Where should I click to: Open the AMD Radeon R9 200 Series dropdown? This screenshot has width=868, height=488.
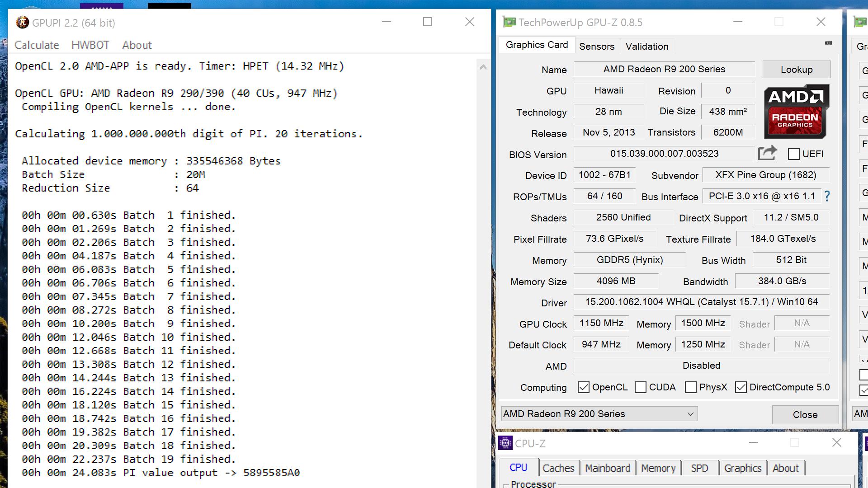coord(599,414)
